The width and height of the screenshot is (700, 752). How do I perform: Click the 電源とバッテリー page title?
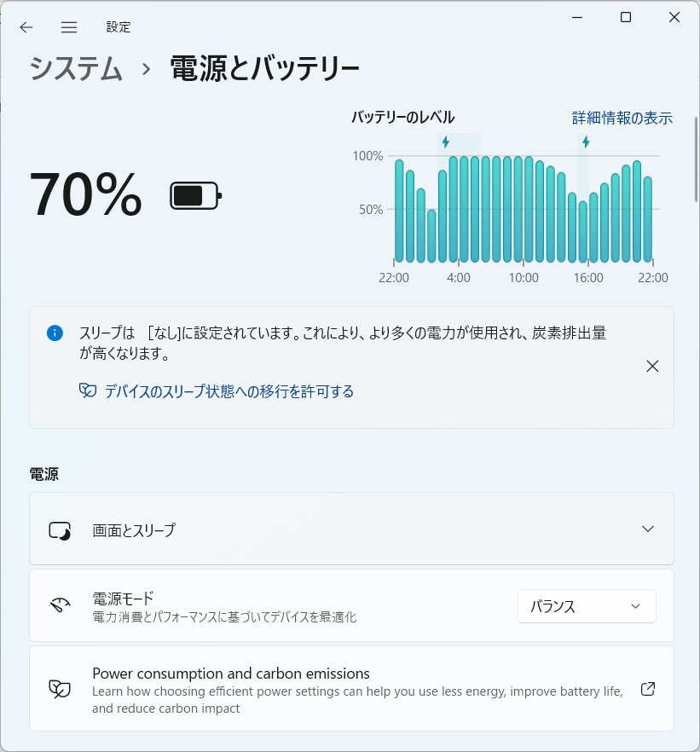pos(264,68)
